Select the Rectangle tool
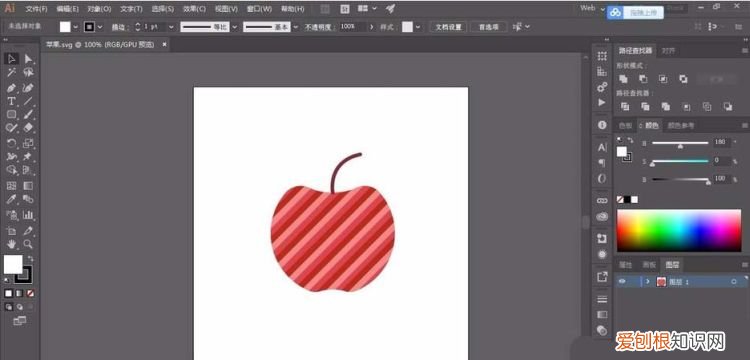 click(11, 115)
